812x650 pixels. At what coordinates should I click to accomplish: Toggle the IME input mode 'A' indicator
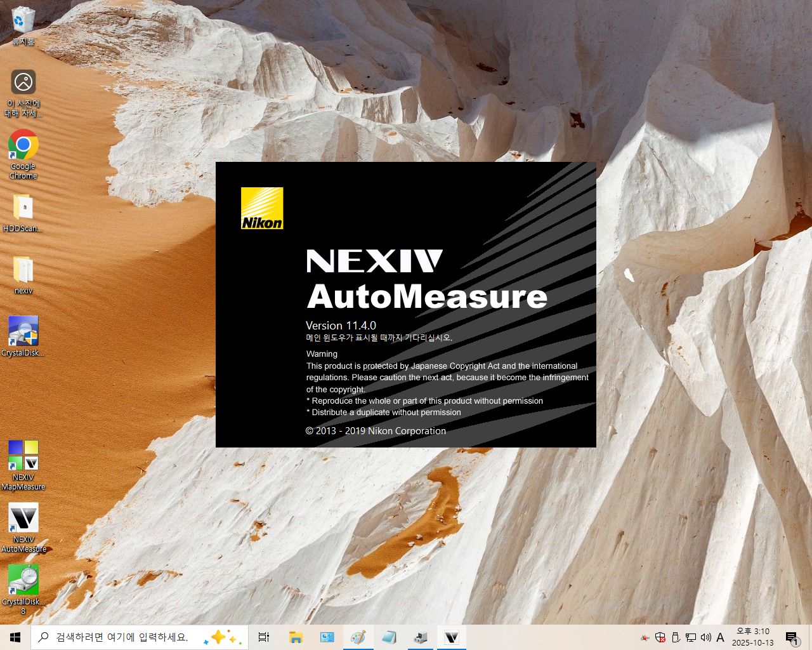(x=720, y=637)
